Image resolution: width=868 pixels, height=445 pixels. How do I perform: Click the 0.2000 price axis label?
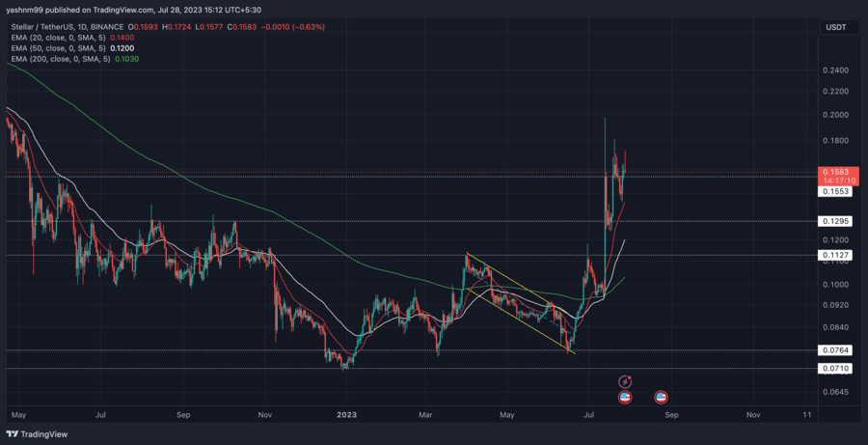[836, 115]
